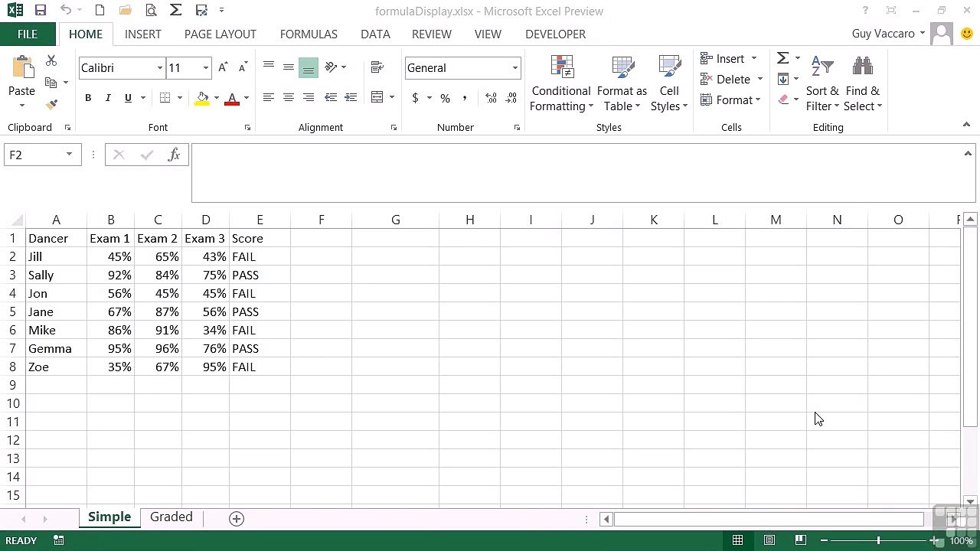The image size is (980, 551).
Task: Open the FILE tab
Action: point(28,34)
